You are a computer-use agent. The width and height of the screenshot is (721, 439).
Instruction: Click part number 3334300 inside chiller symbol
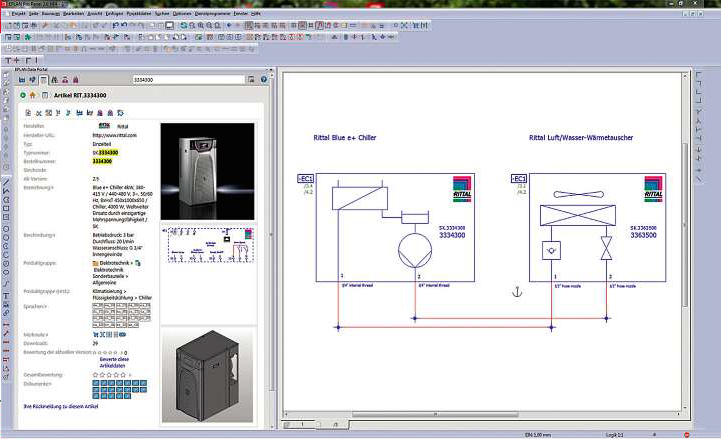click(452, 235)
